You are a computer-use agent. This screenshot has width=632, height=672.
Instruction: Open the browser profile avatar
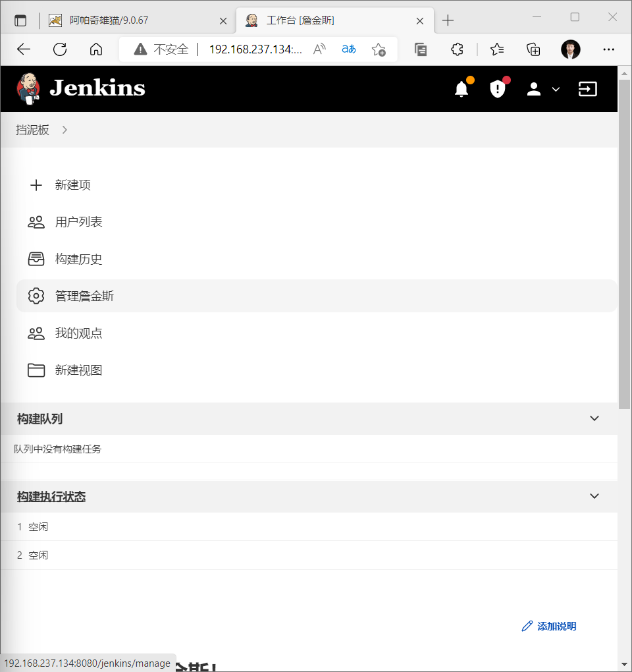coord(570,49)
